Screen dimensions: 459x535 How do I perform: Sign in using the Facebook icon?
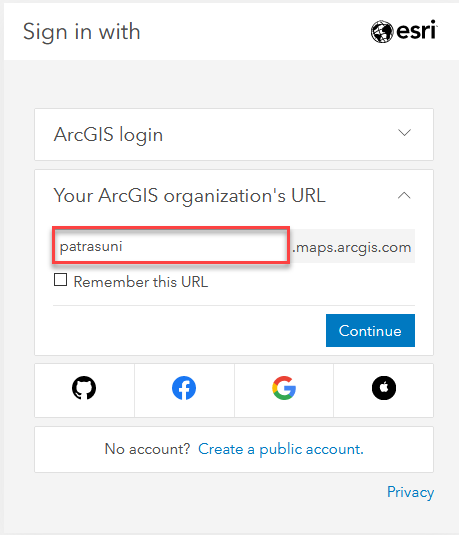tap(184, 388)
